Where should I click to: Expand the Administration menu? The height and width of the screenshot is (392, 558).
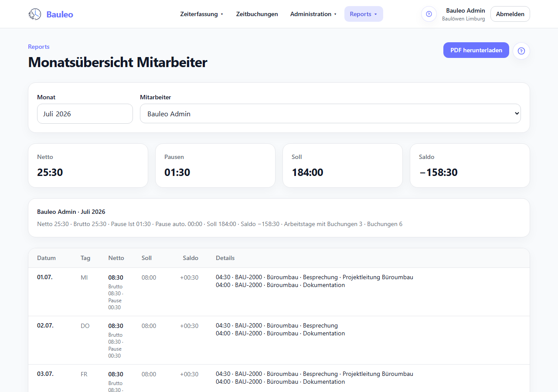click(x=313, y=14)
